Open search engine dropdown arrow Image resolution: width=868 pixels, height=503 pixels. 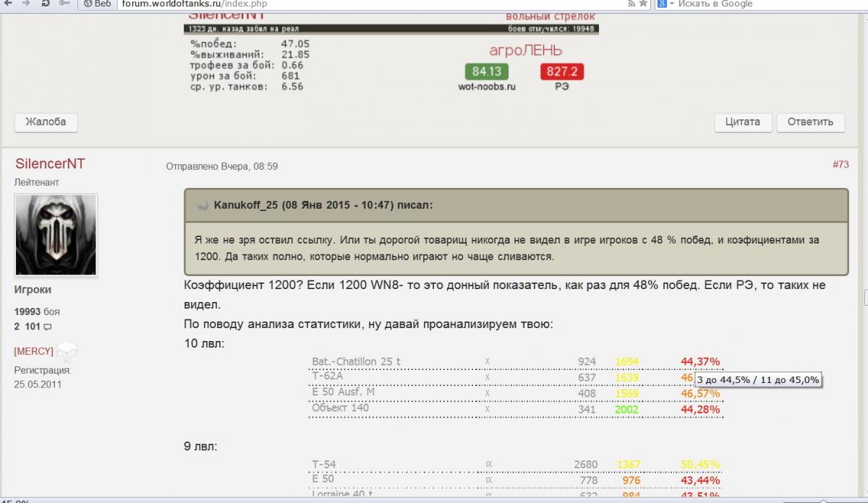pyautogui.click(x=671, y=4)
